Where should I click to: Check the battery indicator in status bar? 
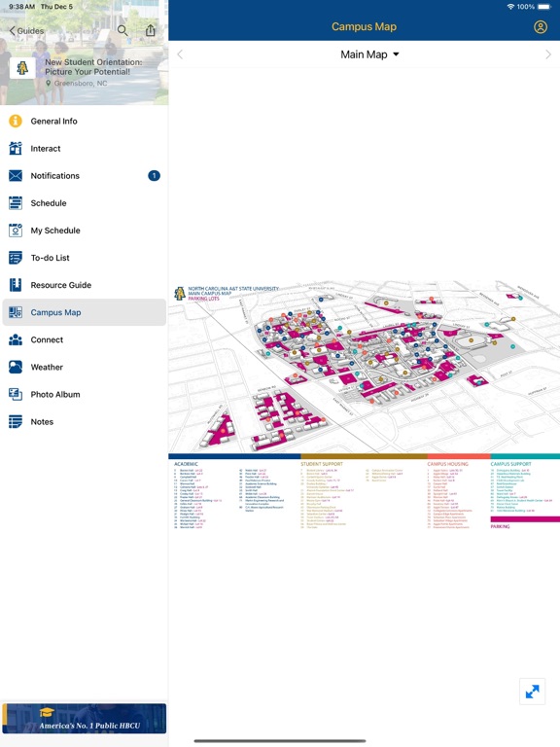(x=544, y=7)
